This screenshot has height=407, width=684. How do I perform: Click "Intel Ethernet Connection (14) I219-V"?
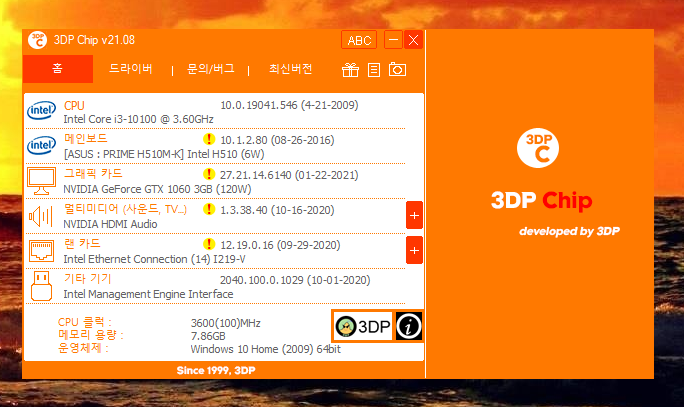(x=154, y=259)
